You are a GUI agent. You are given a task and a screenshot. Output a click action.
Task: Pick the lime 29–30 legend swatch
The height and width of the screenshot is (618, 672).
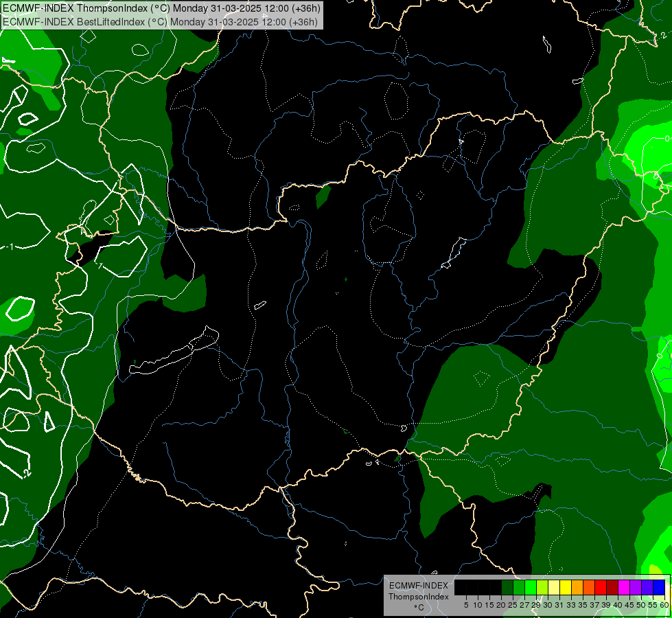(x=542, y=588)
